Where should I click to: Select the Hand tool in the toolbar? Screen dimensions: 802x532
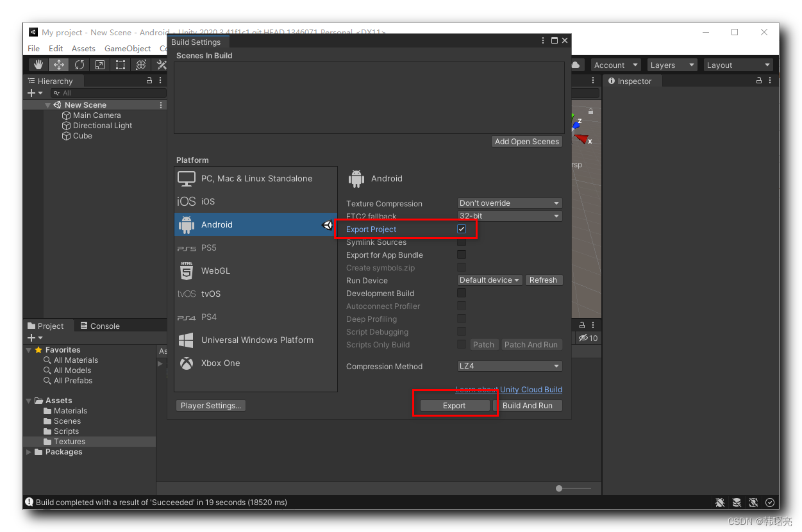38,65
